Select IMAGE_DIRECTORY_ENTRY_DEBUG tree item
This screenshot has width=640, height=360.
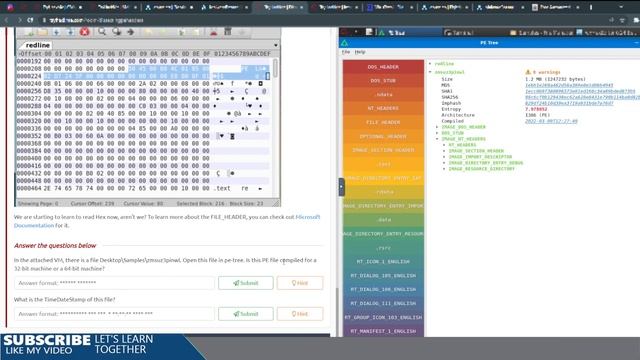point(486,163)
